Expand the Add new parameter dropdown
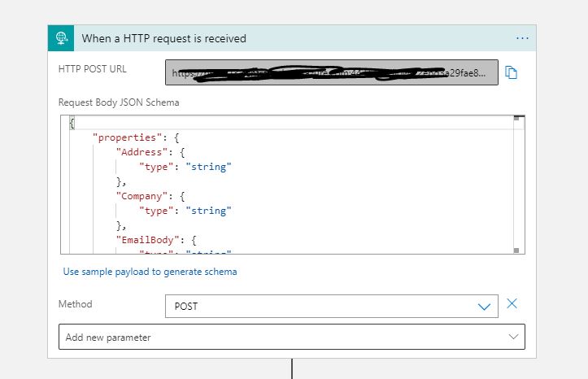The height and width of the screenshot is (379, 588). (x=292, y=337)
